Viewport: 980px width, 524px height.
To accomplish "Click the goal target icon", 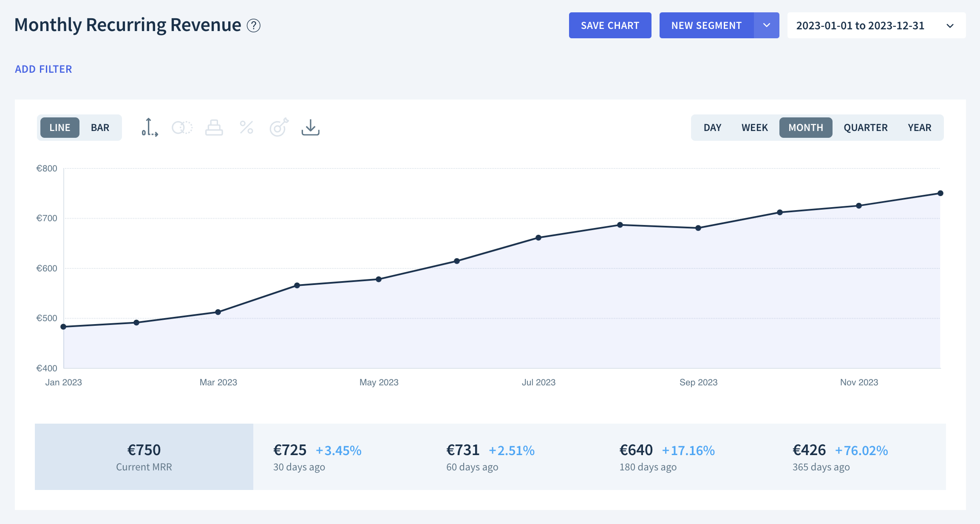I will 279,128.
